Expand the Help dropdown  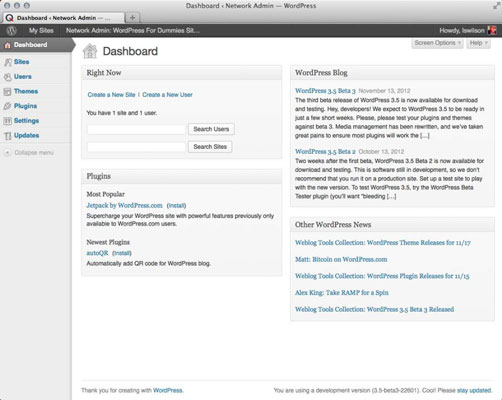coord(479,43)
